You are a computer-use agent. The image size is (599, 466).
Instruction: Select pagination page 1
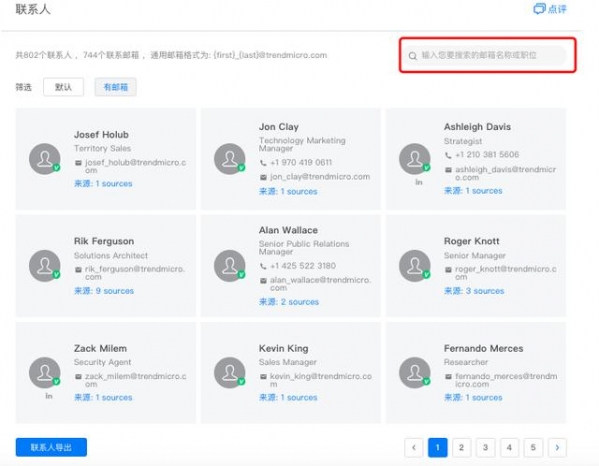tap(438, 447)
